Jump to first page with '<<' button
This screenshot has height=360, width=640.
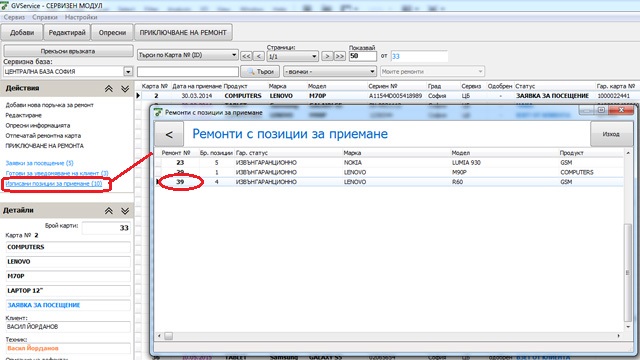[x=246, y=56]
